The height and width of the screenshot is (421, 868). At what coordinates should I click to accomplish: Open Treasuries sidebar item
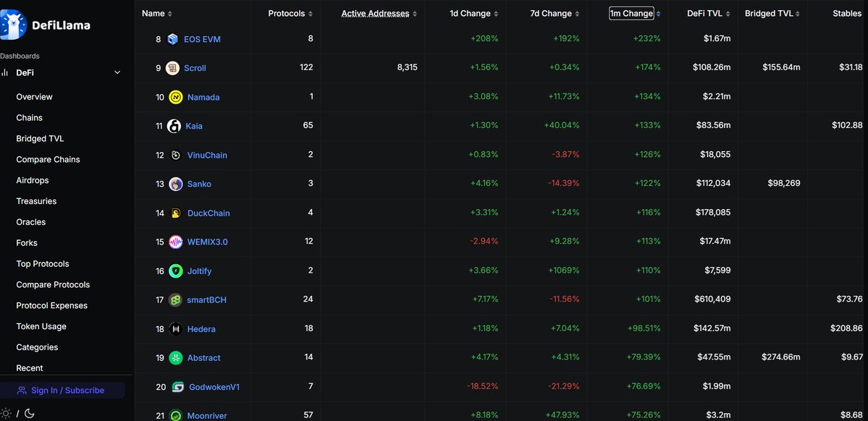tap(36, 201)
